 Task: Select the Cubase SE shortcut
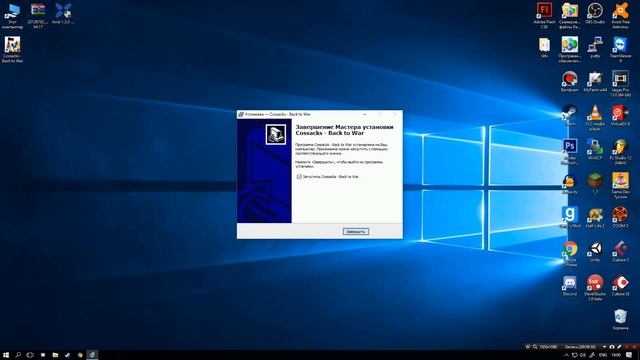[x=620, y=285]
